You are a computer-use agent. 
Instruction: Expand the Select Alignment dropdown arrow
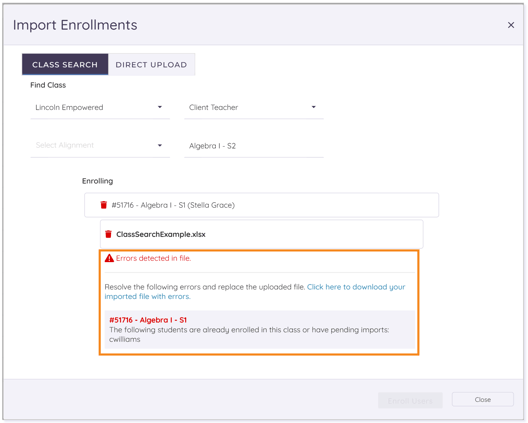click(160, 145)
